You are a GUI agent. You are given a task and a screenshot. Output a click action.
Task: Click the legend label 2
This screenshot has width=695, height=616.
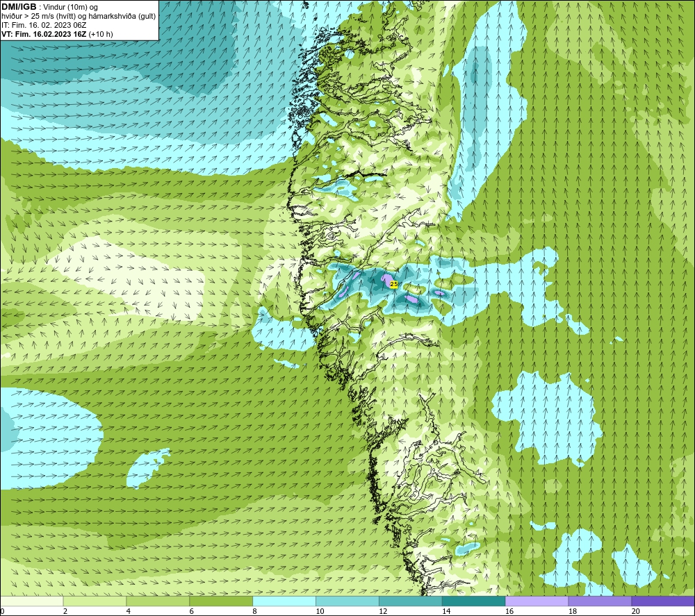tap(65, 611)
